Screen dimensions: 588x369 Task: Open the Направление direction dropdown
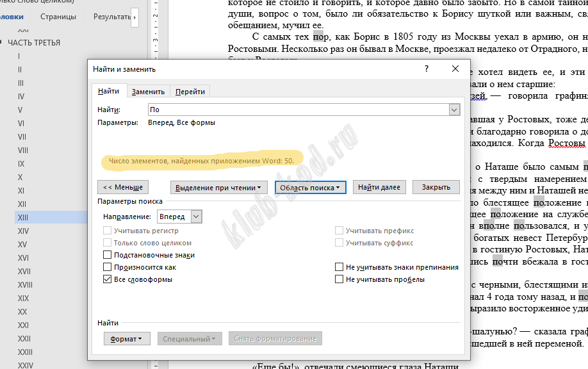click(x=197, y=217)
